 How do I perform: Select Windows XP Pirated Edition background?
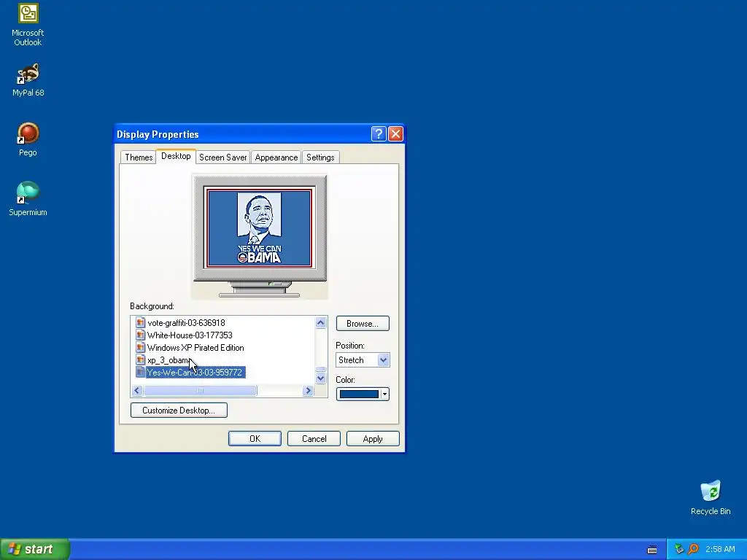(x=196, y=347)
